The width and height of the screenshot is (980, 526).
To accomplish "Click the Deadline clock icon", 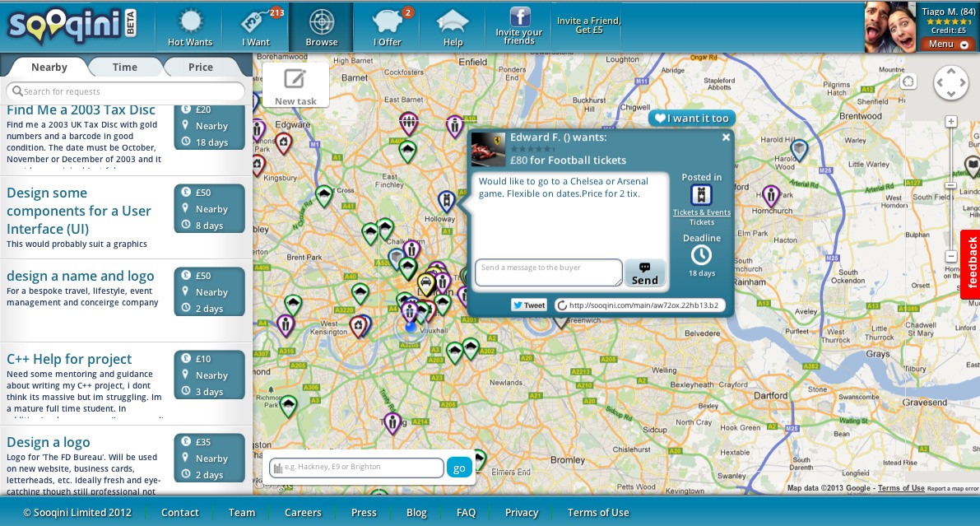I will [701, 255].
